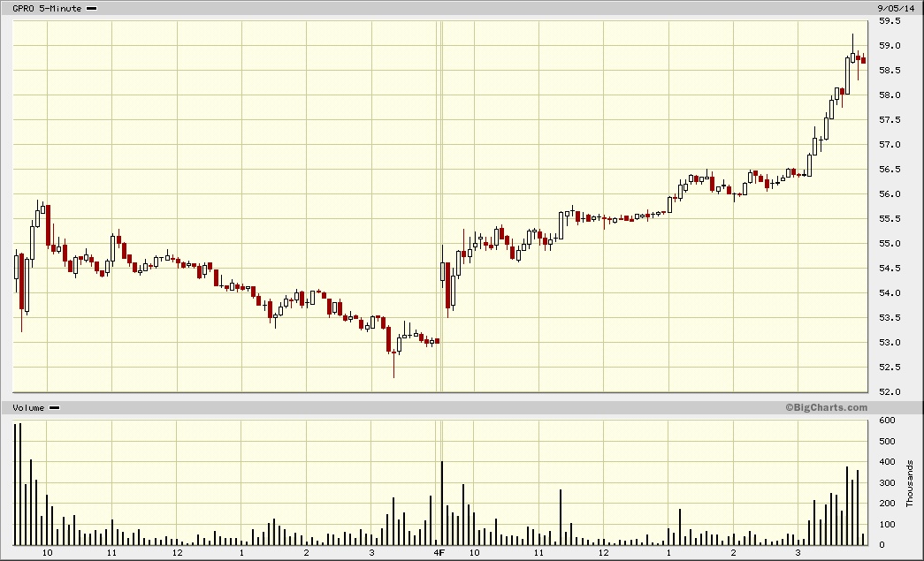Open the BigCharts.com copyright link
Image resolution: width=924 pixels, height=561 pixels.
pos(825,407)
